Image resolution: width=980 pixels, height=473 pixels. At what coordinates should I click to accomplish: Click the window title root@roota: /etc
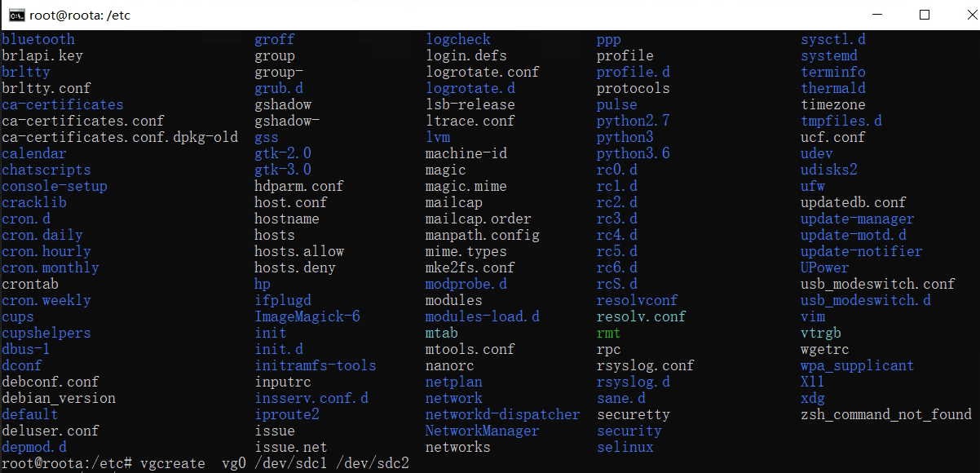tap(80, 15)
